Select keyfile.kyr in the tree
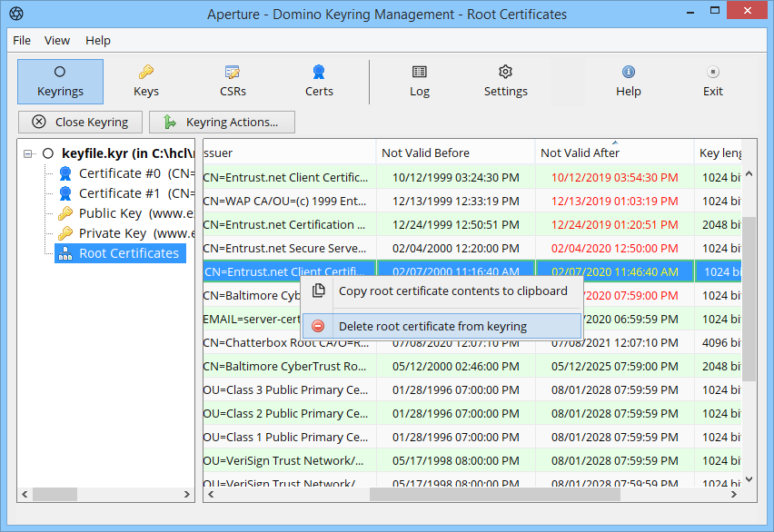The image size is (774, 532). point(128,153)
